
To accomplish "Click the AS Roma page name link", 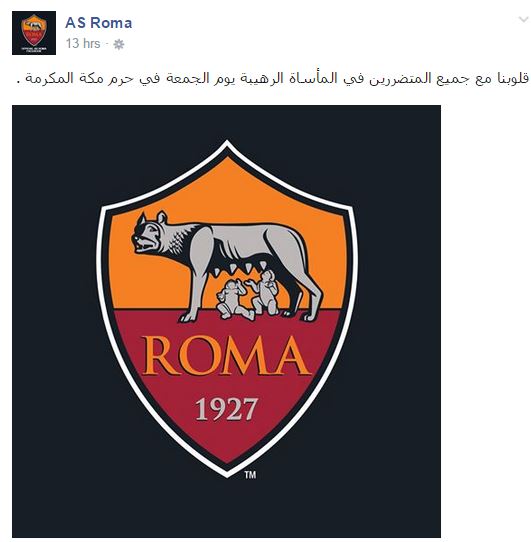I will click(x=99, y=23).
